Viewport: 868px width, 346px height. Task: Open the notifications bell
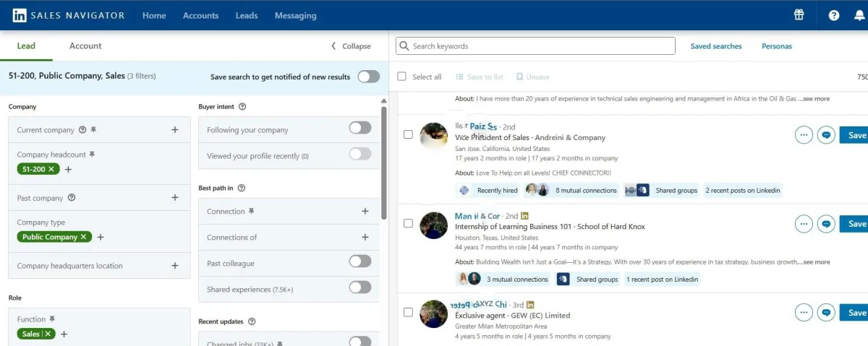[x=861, y=15]
